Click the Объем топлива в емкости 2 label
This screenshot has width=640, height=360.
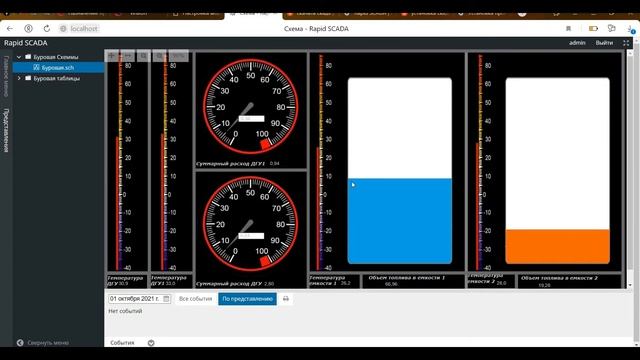559,278
